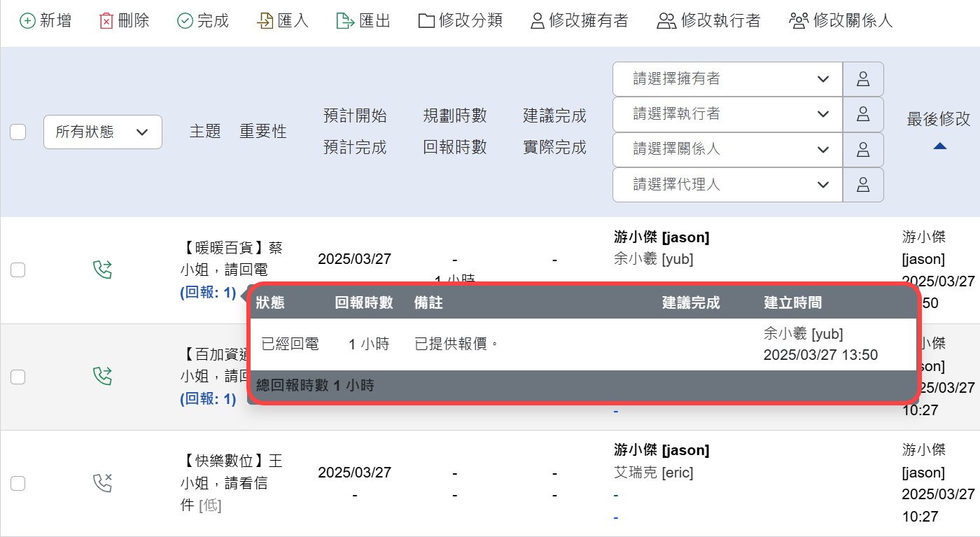Click the 回報時數 header in the table
This screenshot has height=537, width=980.
pos(455,148)
